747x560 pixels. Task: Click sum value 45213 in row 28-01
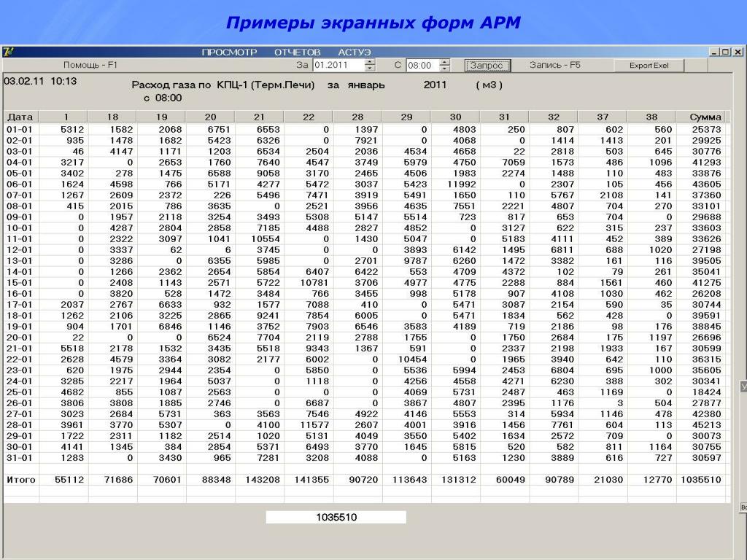706,425
